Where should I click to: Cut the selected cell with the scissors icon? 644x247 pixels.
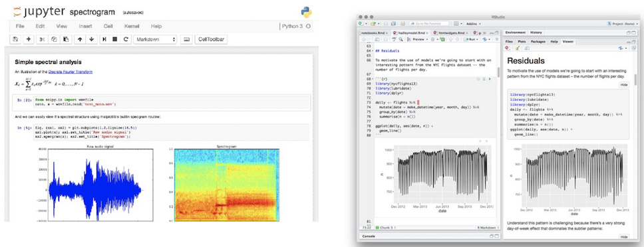pos(41,39)
